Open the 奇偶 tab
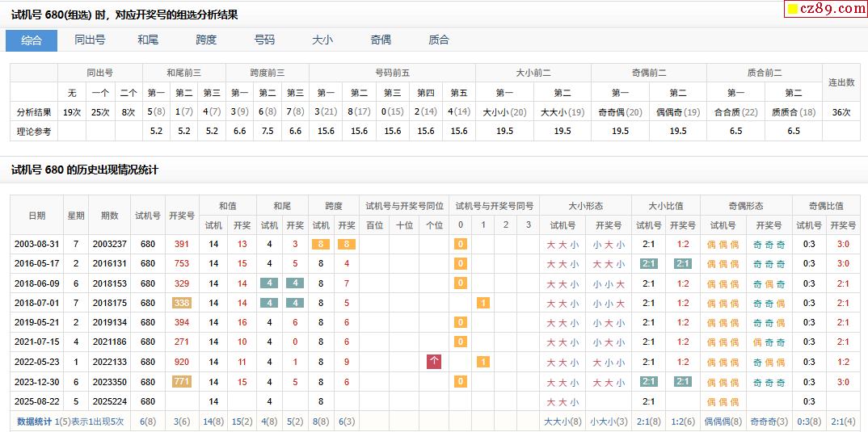The height and width of the screenshot is (432, 868). (x=381, y=40)
